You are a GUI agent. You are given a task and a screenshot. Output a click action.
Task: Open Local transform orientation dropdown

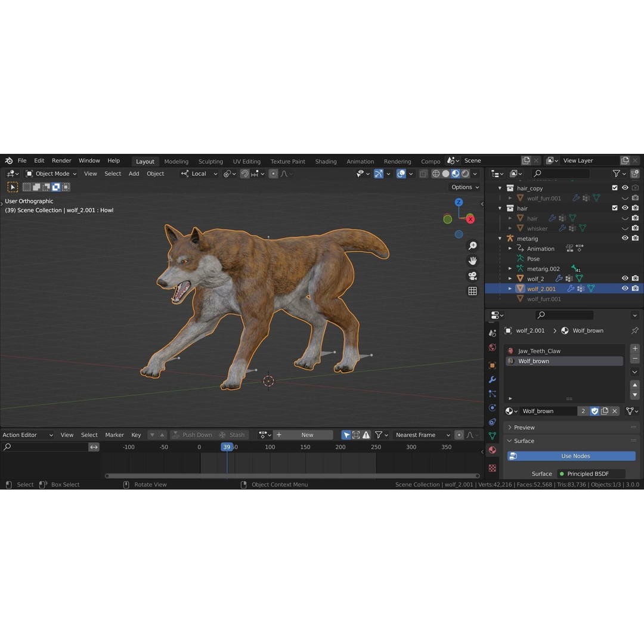coord(199,174)
